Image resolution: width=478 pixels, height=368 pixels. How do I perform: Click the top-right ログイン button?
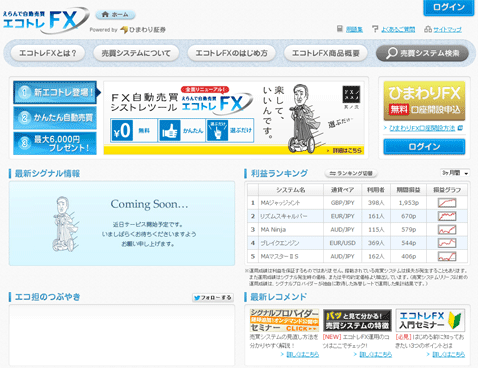[449, 7]
